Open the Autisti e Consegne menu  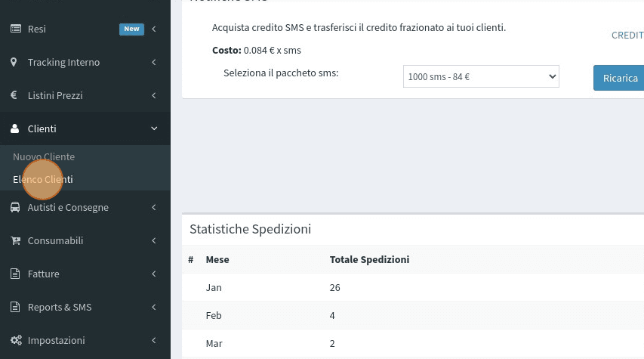[x=85, y=207]
